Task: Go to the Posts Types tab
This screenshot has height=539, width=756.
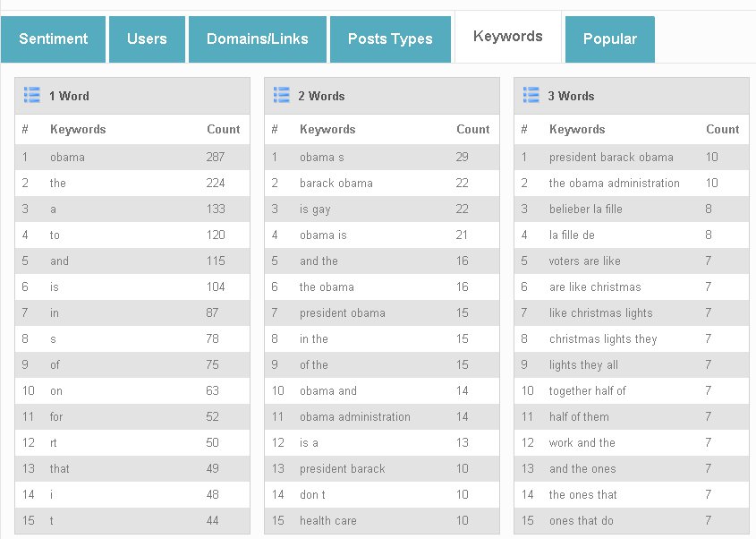Action: [x=391, y=39]
